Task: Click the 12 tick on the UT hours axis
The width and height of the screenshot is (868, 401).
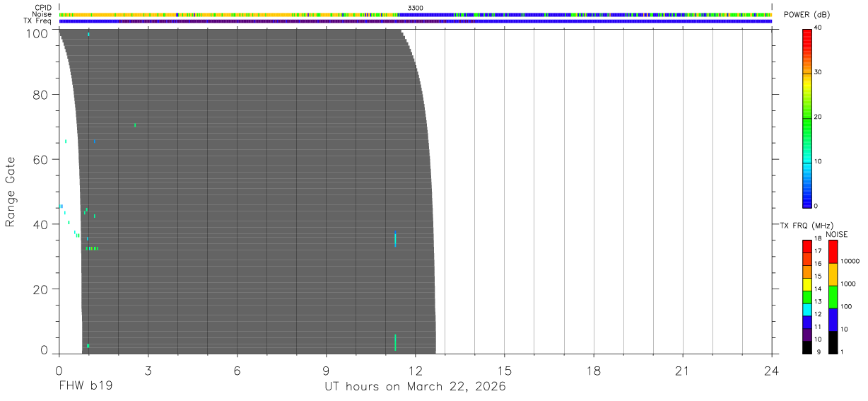Action: (416, 370)
